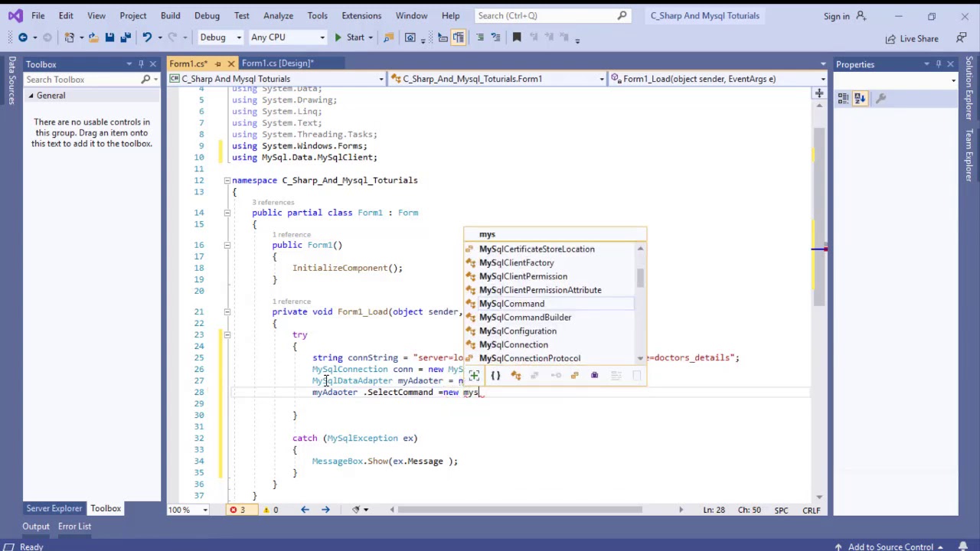Toggle IntelliSense show items from unimported namespaces
Screen dimensions: 980x551
[x=474, y=375]
